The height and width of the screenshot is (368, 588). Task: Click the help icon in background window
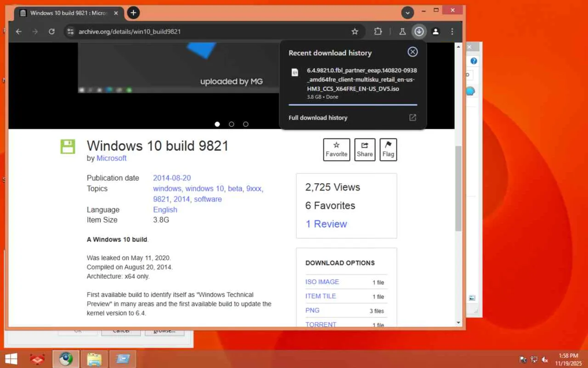474,61
